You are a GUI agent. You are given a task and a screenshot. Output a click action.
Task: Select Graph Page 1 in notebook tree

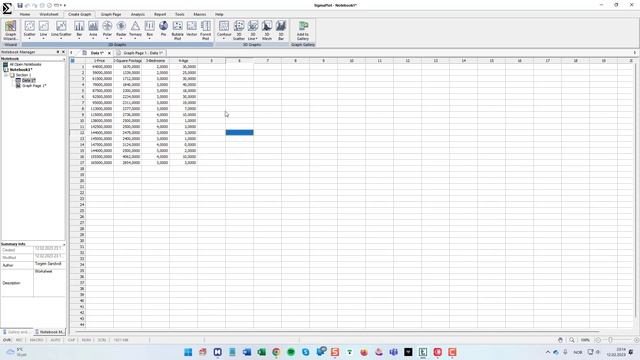click(x=34, y=86)
